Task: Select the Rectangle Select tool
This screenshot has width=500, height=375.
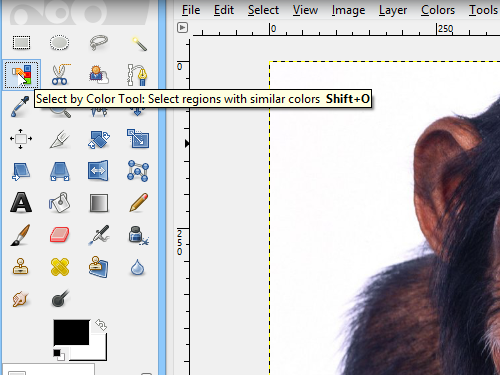Action: [x=21, y=43]
